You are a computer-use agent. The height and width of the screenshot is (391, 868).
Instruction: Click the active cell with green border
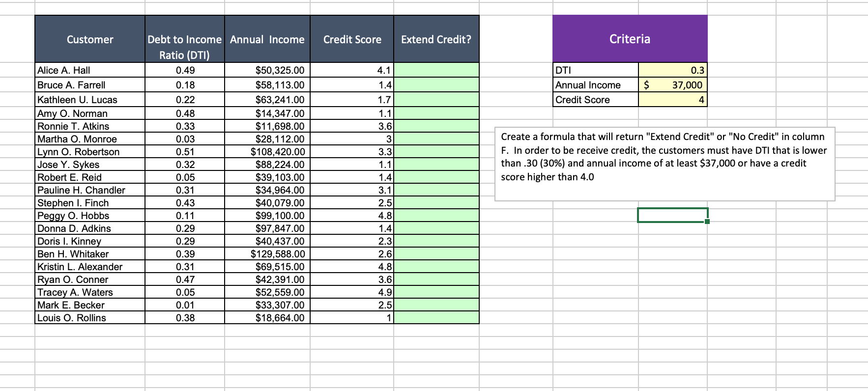[672, 215]
